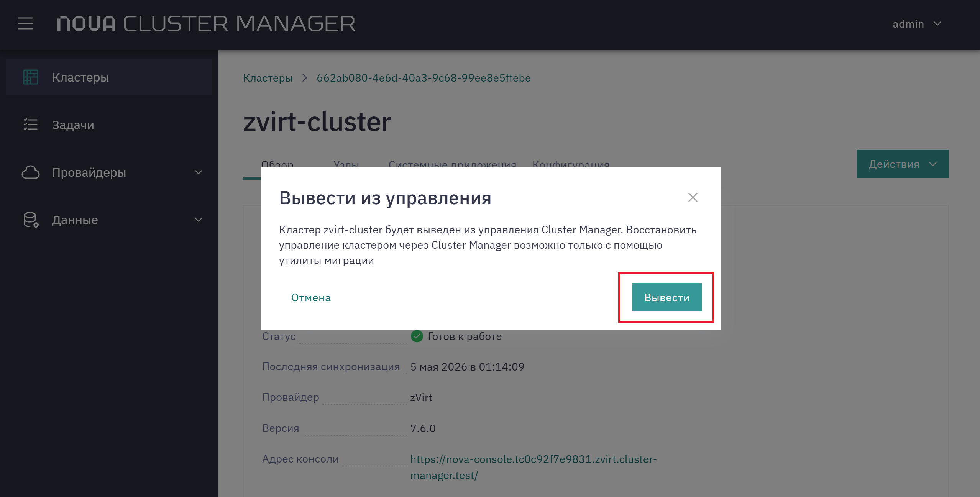
Task: Click the Провайдер field label
Action: [x=291, y=397]
